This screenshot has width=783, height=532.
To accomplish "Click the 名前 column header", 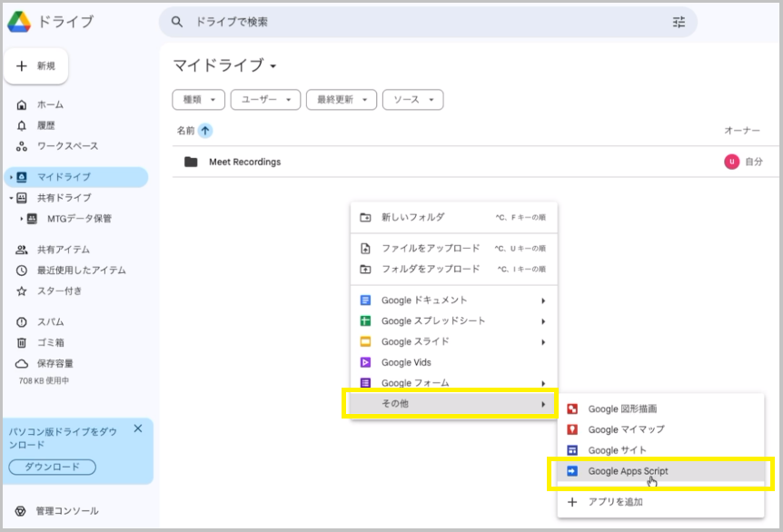I will pos(185,131).
